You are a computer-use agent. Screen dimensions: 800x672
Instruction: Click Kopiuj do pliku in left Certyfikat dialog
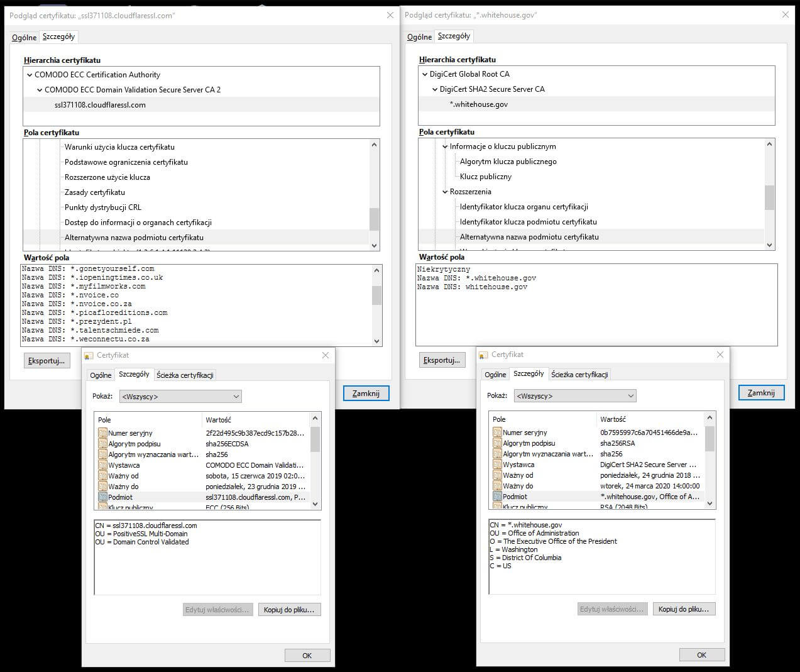[289, 610]
